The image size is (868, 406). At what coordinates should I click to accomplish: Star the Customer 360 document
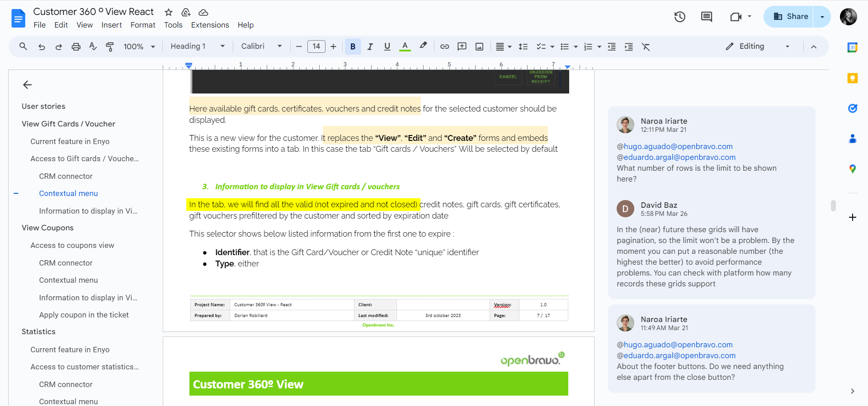pyautogui.click(x=169, y=12)
